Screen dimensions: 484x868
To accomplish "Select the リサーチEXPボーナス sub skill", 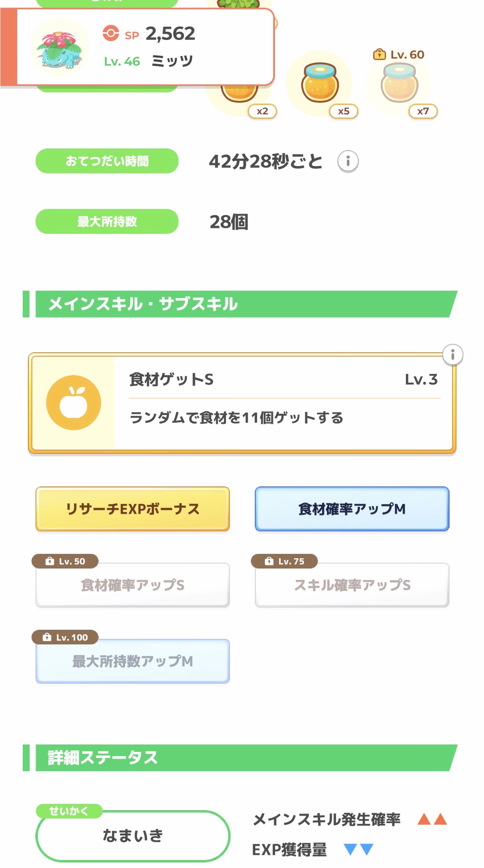I will tap(133, 509).
